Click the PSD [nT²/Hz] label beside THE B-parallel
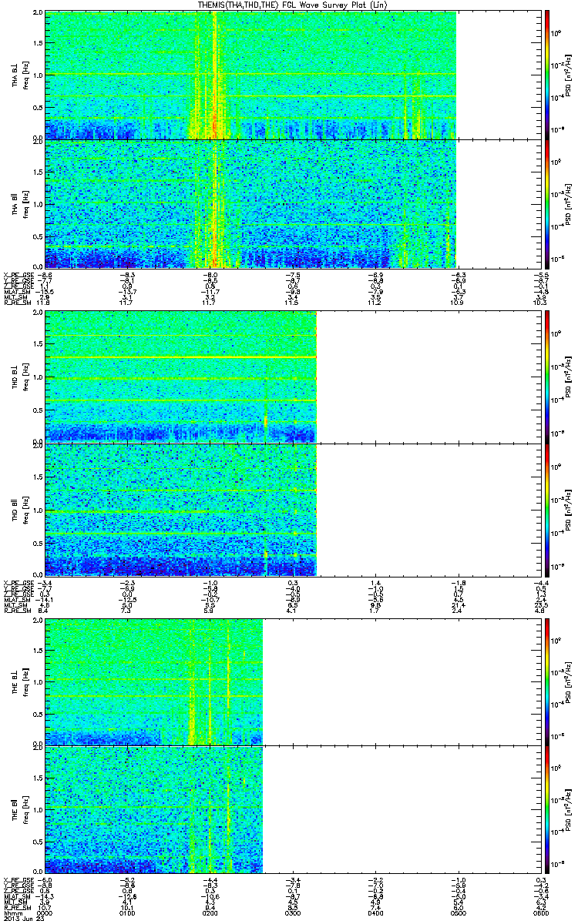 567,810
